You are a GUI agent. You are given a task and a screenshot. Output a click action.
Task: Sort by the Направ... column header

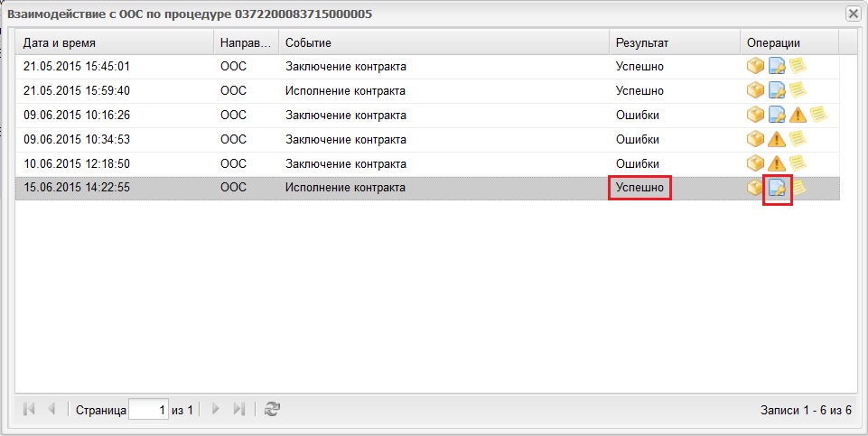[247, 42]
